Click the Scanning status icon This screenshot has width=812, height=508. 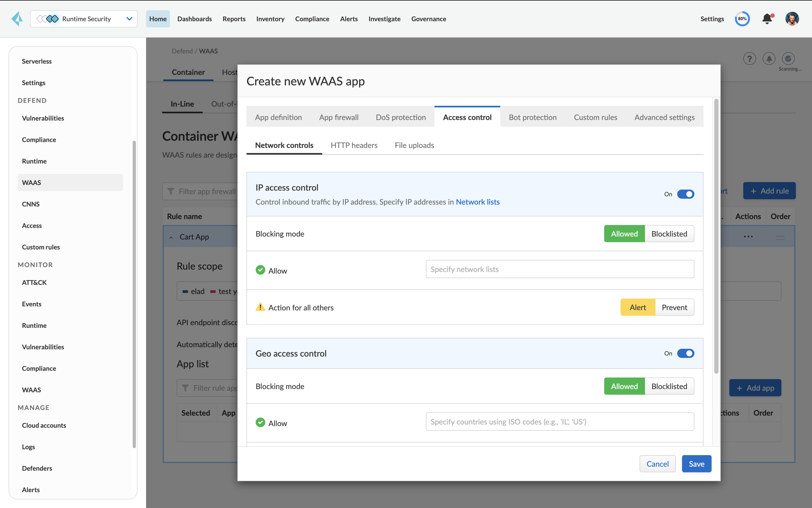pyautogui.click(x=788, y=59)
